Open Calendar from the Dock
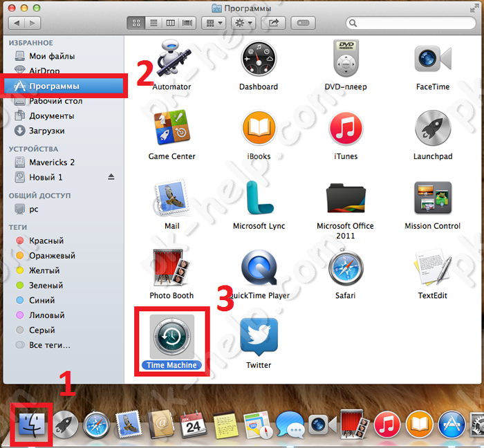 (193, 424)
